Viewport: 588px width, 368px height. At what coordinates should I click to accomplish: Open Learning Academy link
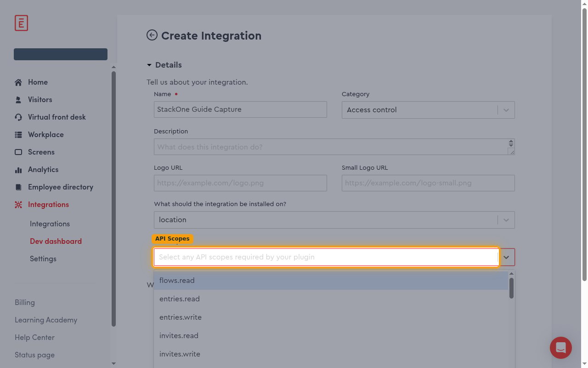click(46, 320)
